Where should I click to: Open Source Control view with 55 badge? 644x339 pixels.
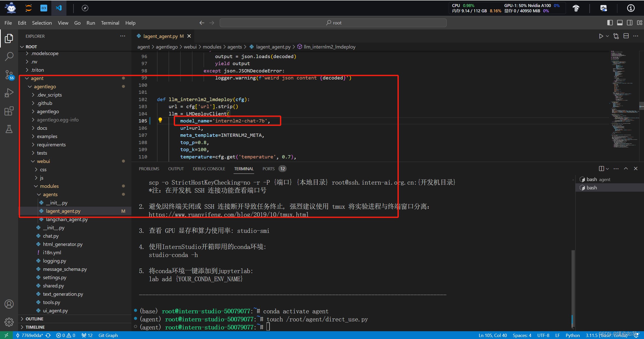(9, 75)
